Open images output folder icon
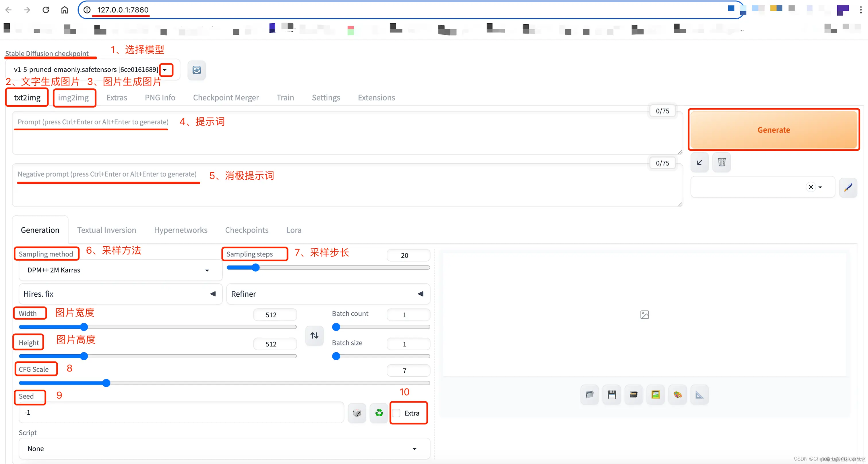This screenshot has height=464, width=868. click(x=589, y=394)
